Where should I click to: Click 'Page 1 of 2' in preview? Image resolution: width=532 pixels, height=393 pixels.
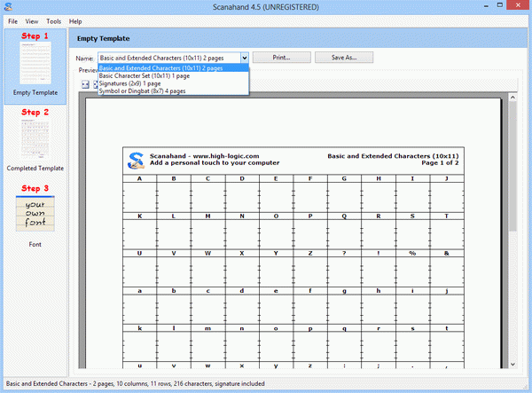coord(440,163)
